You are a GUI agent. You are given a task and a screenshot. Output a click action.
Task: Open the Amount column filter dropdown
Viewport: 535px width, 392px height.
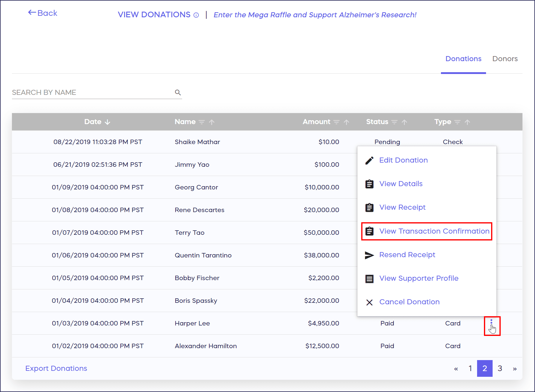[x=336, y=122]
